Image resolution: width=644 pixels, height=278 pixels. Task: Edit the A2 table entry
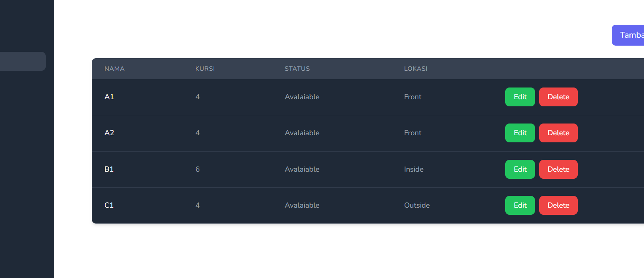pos(520,133)
